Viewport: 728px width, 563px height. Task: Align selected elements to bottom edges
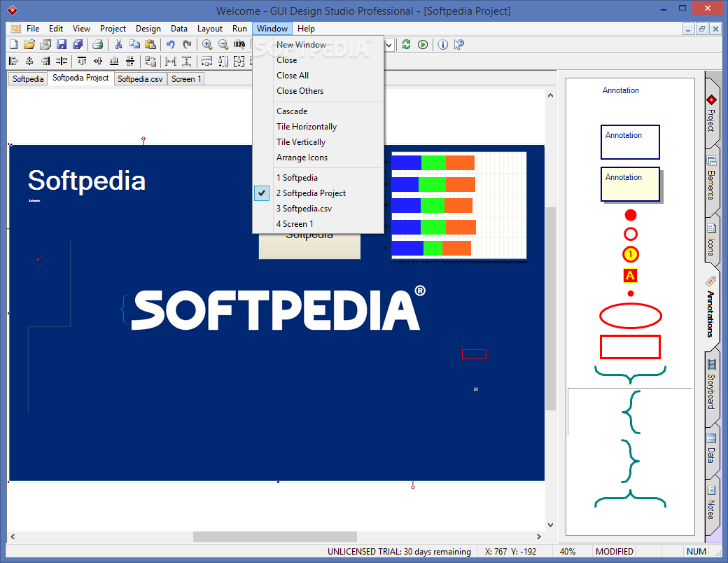point(113,61)
